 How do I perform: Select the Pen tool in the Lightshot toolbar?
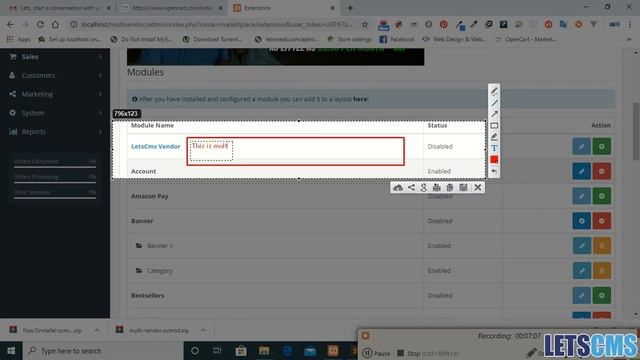494,91
